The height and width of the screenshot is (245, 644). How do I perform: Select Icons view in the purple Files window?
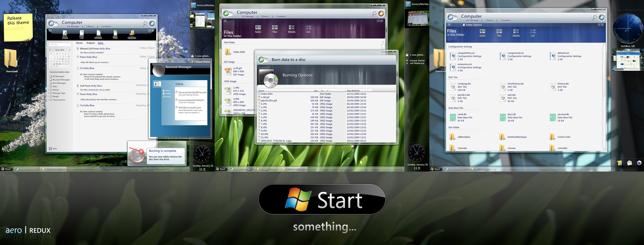pyautogui.click(x=258, y=29)
